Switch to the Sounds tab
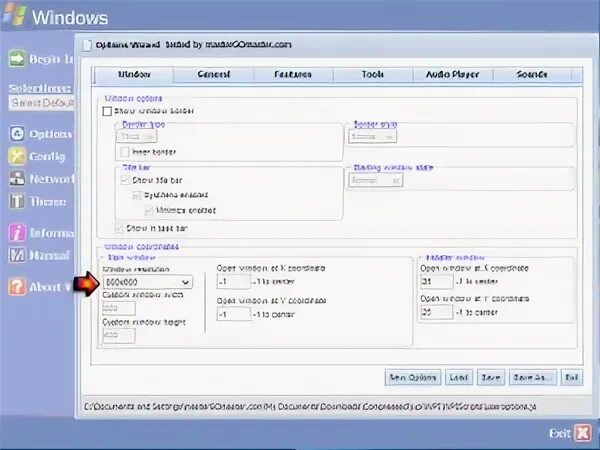 click(532, 75)
